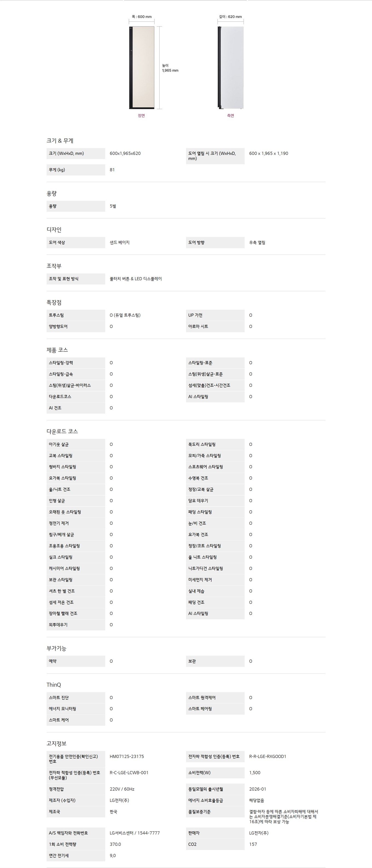Click the ThinQ section heading
The width and height of the screenshot is (372, 868).
tap(54, 685)
